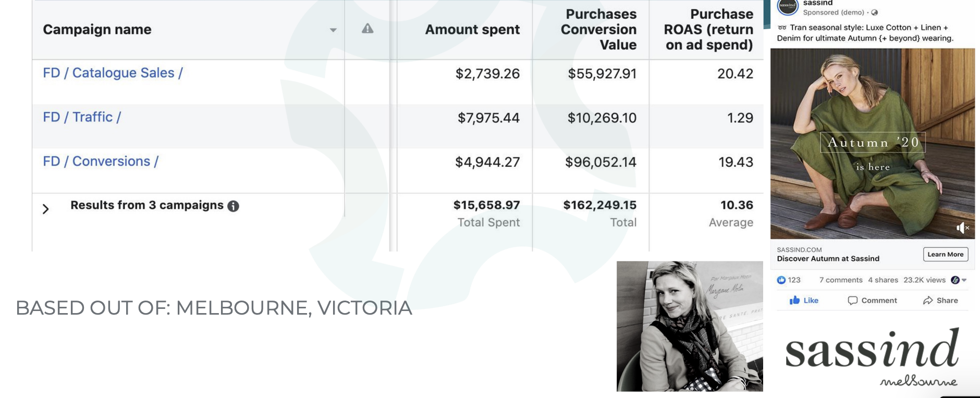Open the profile switcher dropdown near views

pyautogui.click(x=959, y=280)
